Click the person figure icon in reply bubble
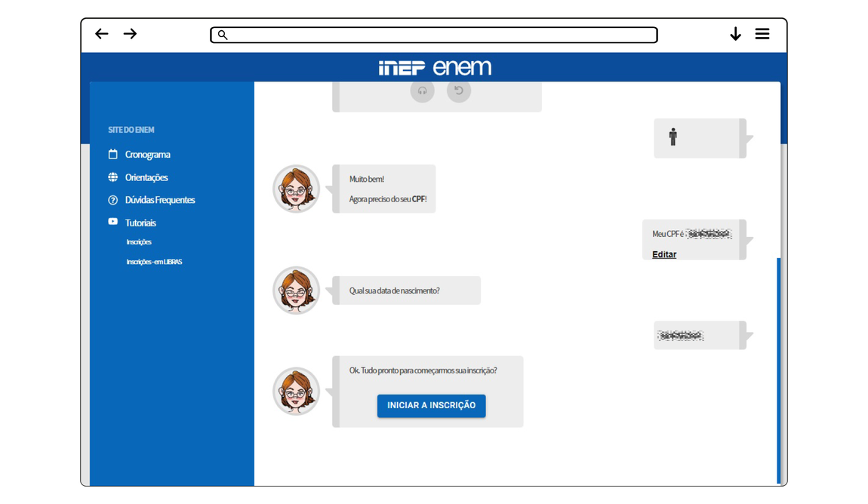 point(673,137)
